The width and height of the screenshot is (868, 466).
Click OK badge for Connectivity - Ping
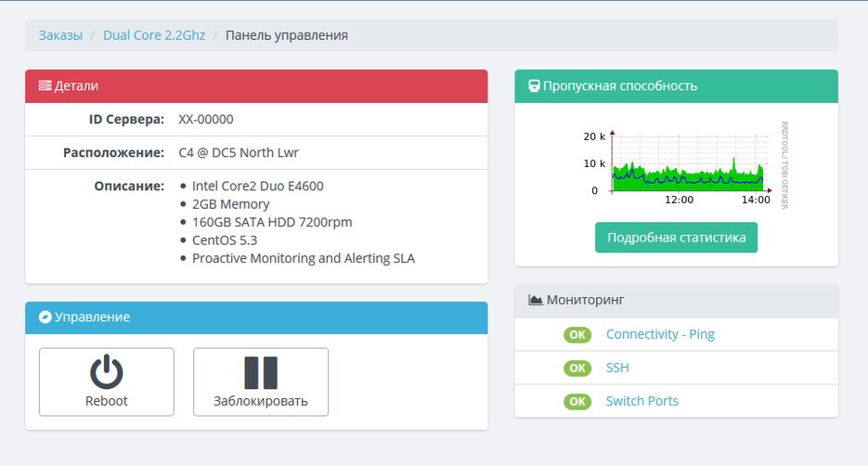(x=577, y=335)
